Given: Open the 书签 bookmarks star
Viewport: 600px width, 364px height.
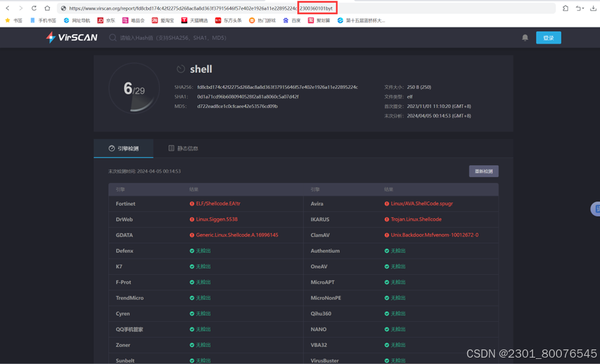Looking at the screenshot, I should pos(14,20).
